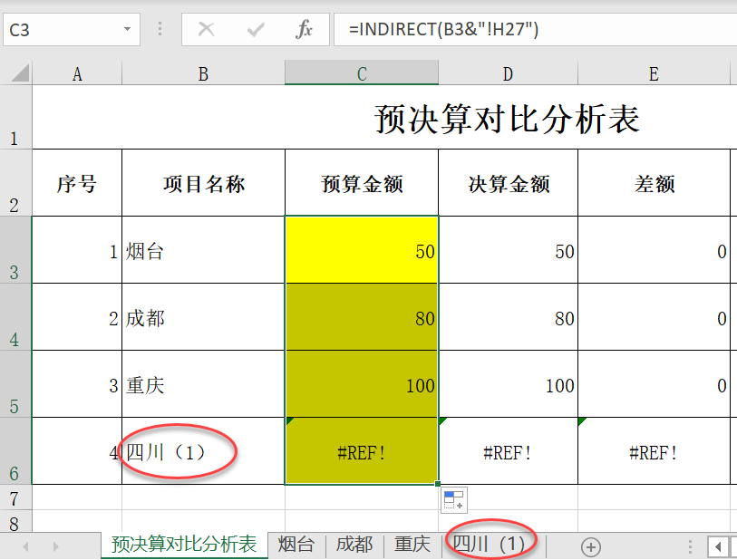Screen dimensions: 737x560
Task: Select 序号 cell with value 2
Action: coord(77,317)
